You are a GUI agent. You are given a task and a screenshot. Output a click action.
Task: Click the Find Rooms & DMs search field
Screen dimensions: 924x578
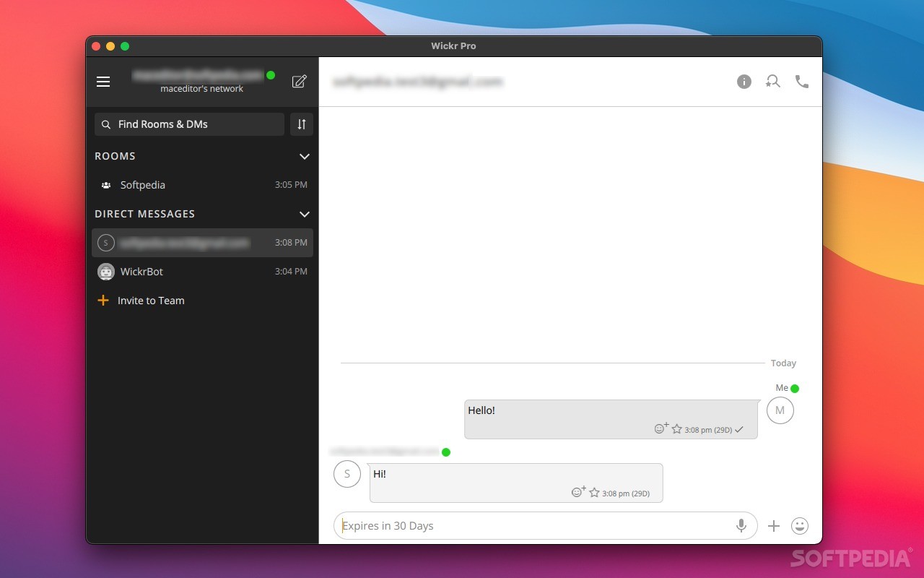point(189,124)
